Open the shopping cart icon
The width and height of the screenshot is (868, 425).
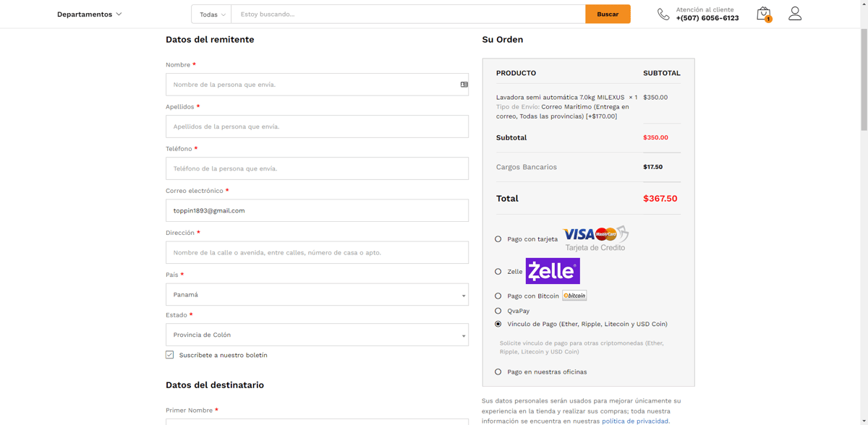pos(763,14)
